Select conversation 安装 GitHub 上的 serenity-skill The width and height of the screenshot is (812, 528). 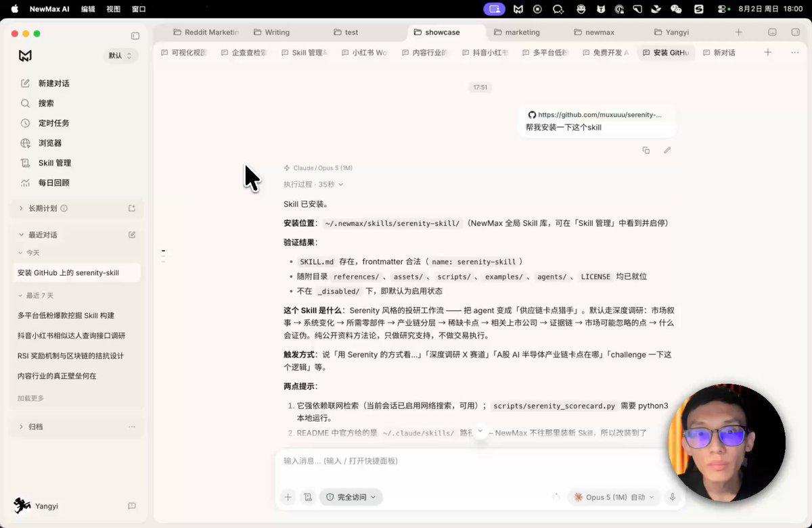coord(76,272)
